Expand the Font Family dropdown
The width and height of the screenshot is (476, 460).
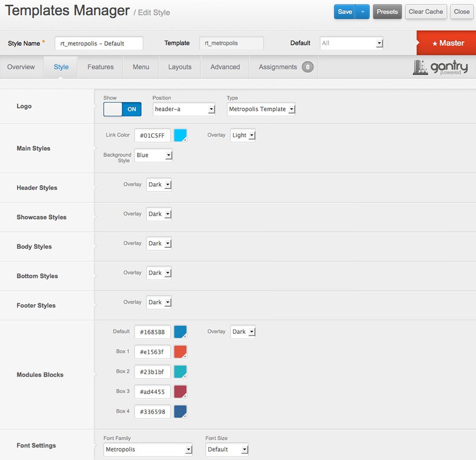148,449
